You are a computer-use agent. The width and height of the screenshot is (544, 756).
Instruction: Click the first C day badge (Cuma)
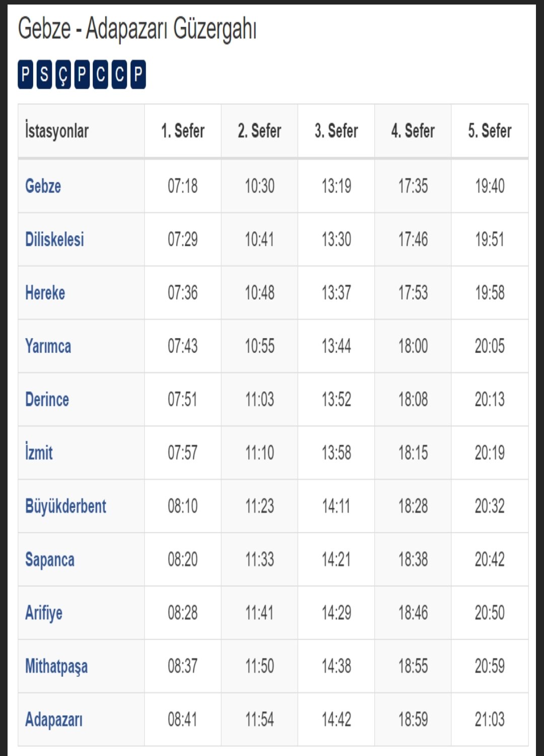101,75
